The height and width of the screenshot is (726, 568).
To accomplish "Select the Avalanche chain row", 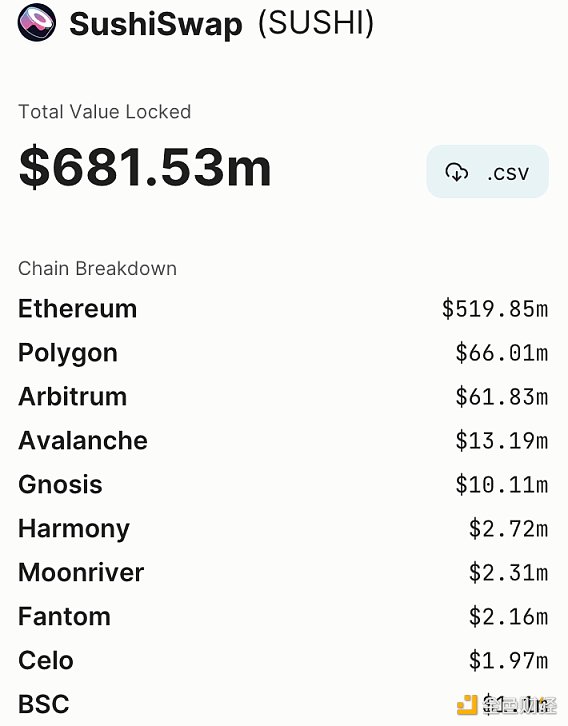I will [x=283, y=440].
